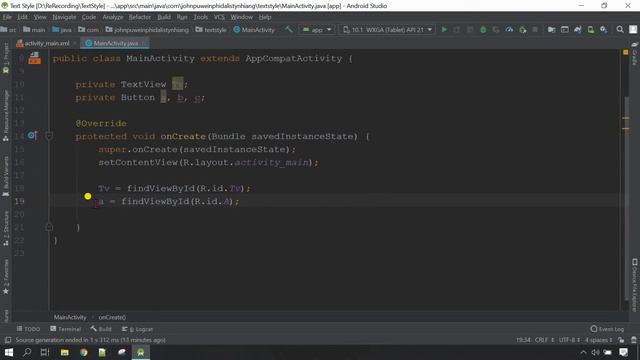
Task: Open the Logcat tool window
Action: (x=138, y=329)
